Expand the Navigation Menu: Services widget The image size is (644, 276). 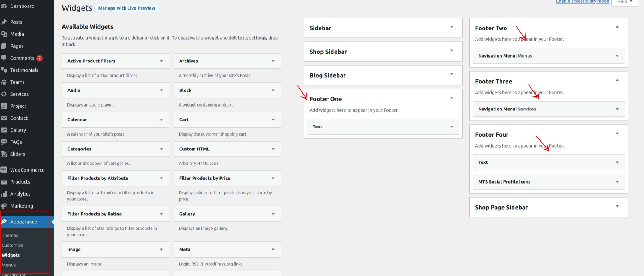pos(617,109)
